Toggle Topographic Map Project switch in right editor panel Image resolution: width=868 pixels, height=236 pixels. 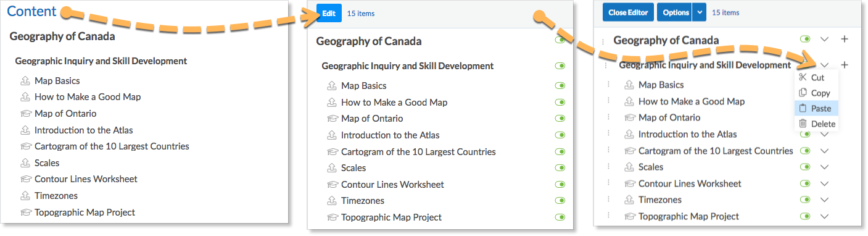point(805,216)
